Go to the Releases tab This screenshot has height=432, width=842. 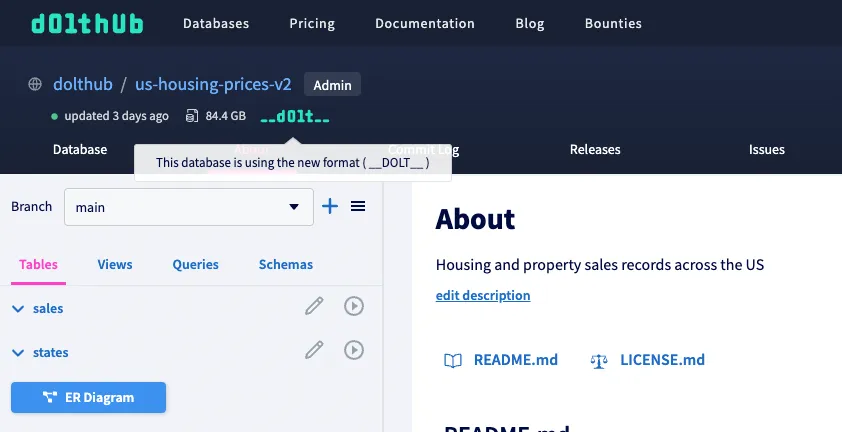[x=595, y=150]
